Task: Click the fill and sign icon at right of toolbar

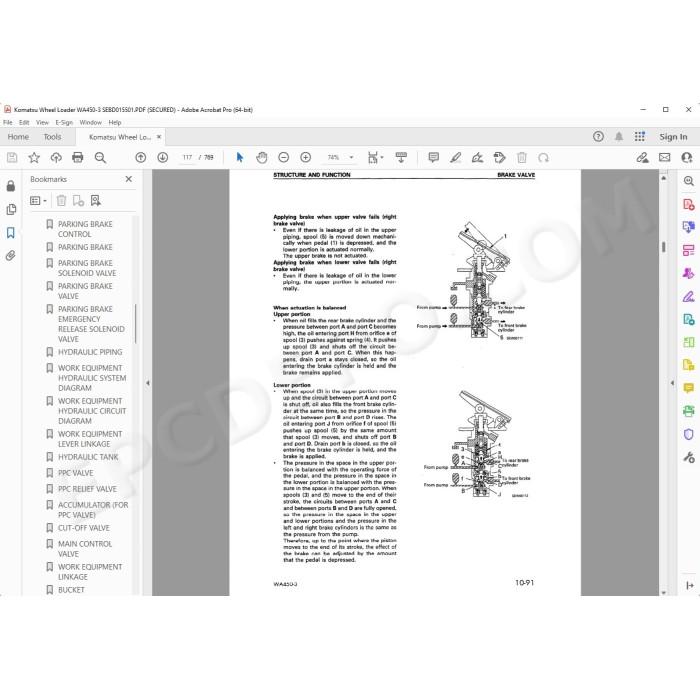Action: tap(642, 158)
